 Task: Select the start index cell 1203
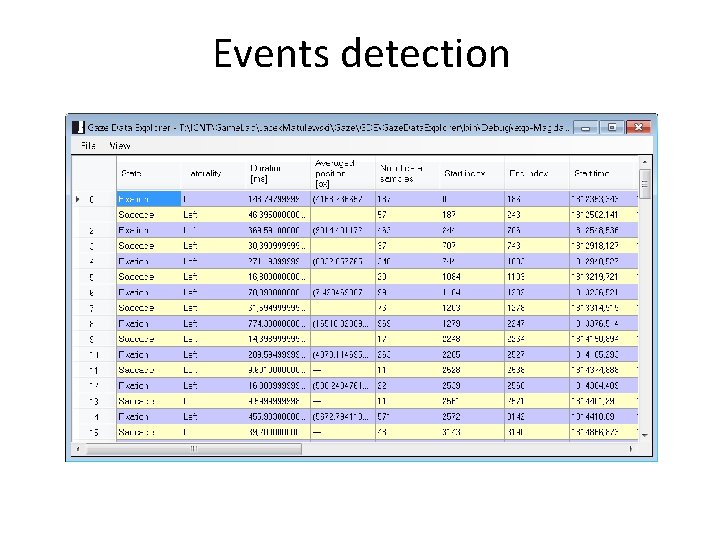coord(472,308)
